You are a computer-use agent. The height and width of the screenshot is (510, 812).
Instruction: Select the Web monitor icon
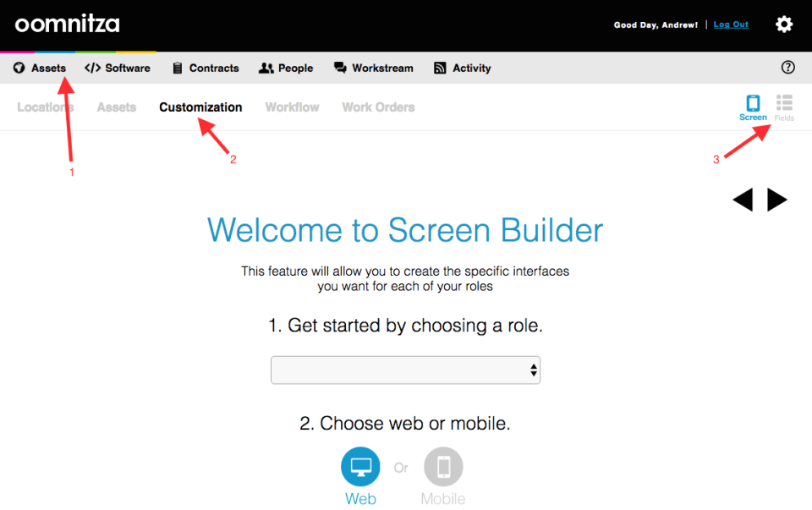coord(360,467)
